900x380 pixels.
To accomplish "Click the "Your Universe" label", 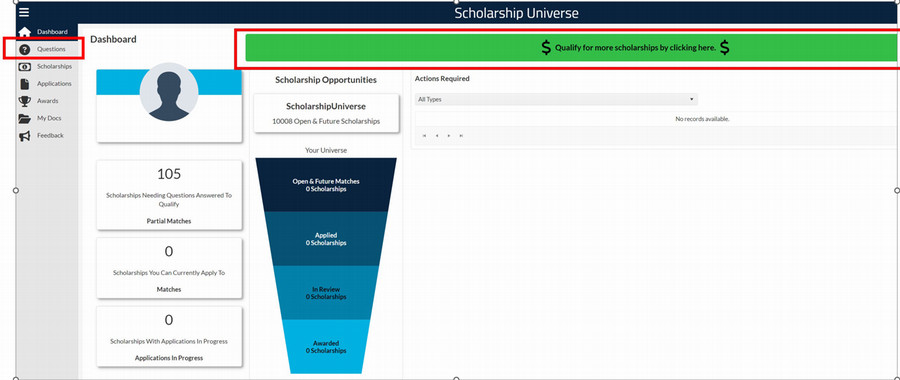I will point(326,150).
